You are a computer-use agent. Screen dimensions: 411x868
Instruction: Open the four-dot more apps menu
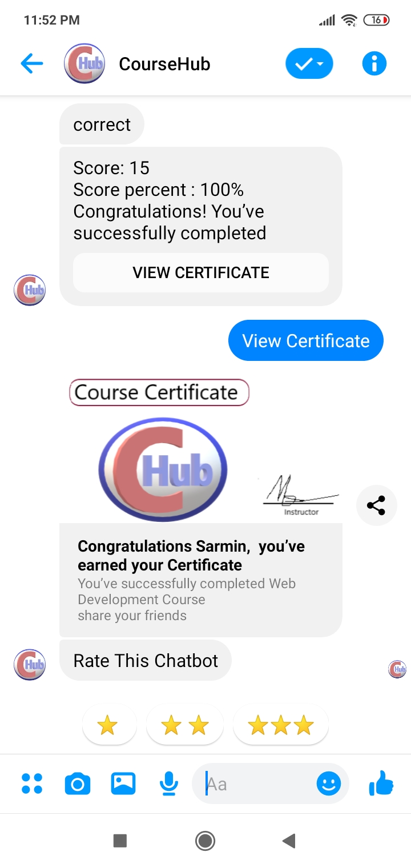(x=32, y=783)
